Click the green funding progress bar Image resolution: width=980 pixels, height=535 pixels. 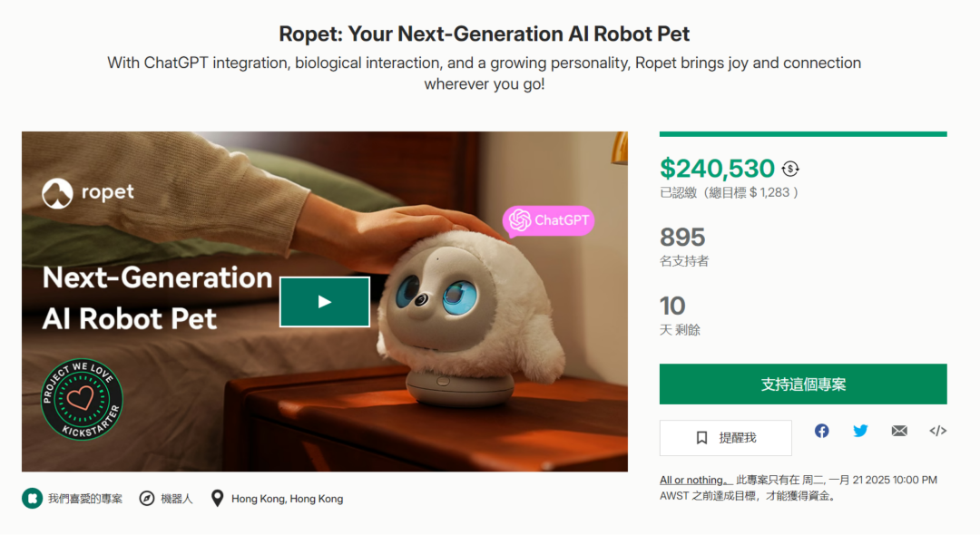tap(803, 133)
